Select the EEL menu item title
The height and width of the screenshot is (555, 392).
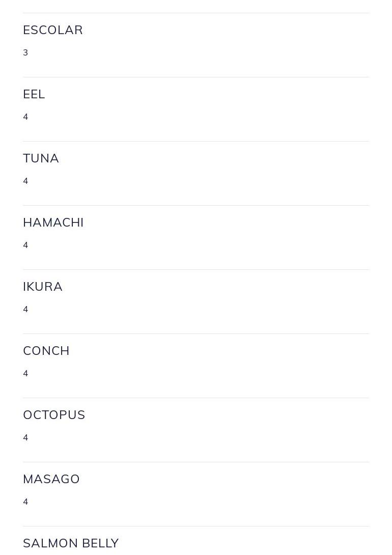click(x=34, y=94)
